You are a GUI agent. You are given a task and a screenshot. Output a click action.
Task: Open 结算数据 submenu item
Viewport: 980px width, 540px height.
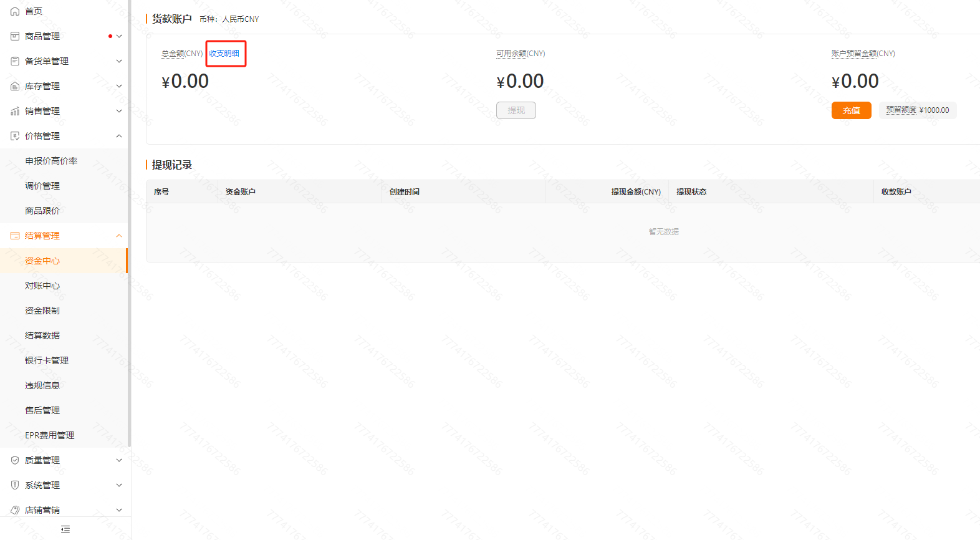click(64, 335)
